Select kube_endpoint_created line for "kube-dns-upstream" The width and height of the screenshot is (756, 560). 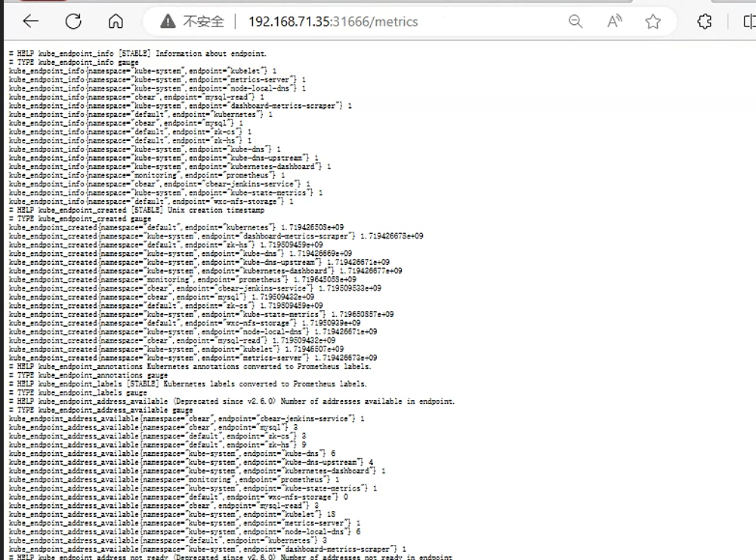coord(199,262)
